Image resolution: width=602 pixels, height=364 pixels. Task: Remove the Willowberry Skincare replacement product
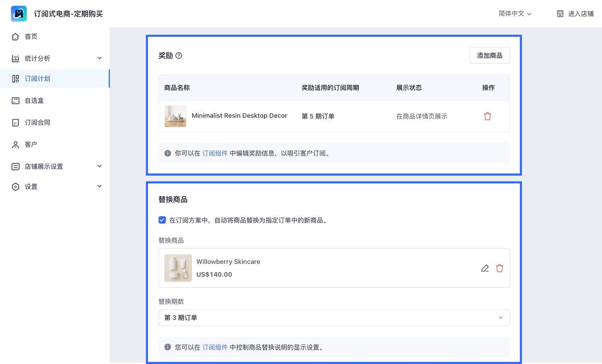click(x=499, y=268)
